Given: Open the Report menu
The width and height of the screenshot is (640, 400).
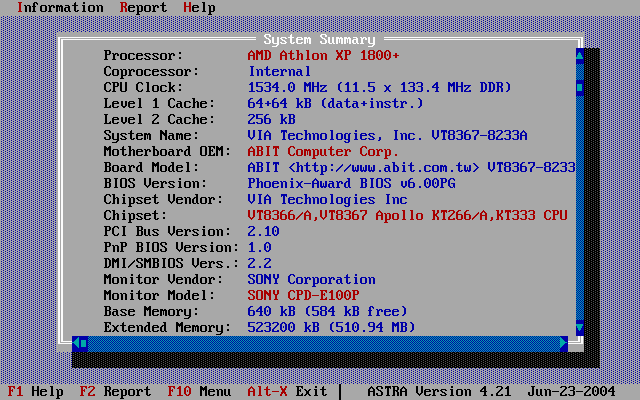Looking at the screenshot, I should click(x=143, y=8).
